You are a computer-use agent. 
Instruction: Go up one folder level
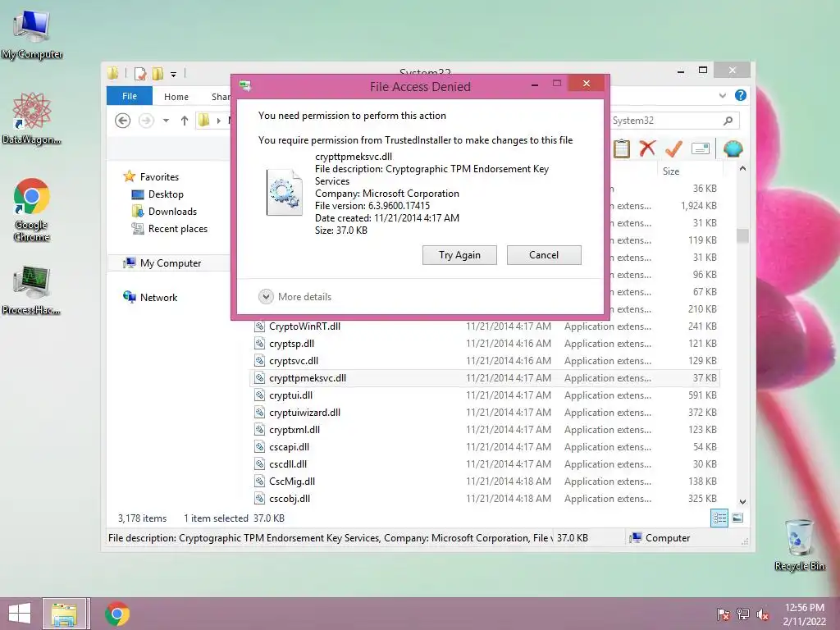[x=185, y=121]
